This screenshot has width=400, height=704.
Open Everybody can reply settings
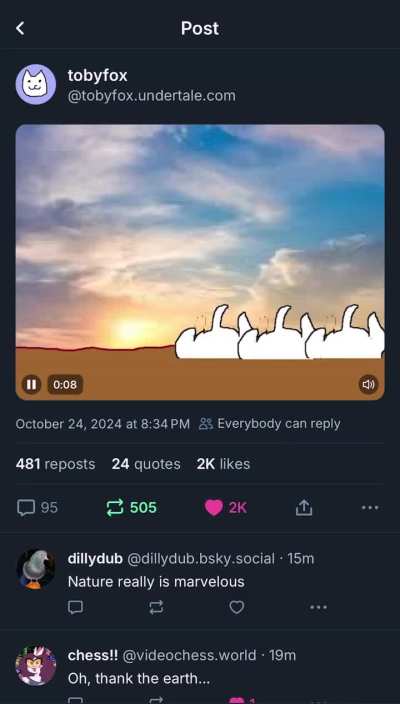tap(269, 424)
